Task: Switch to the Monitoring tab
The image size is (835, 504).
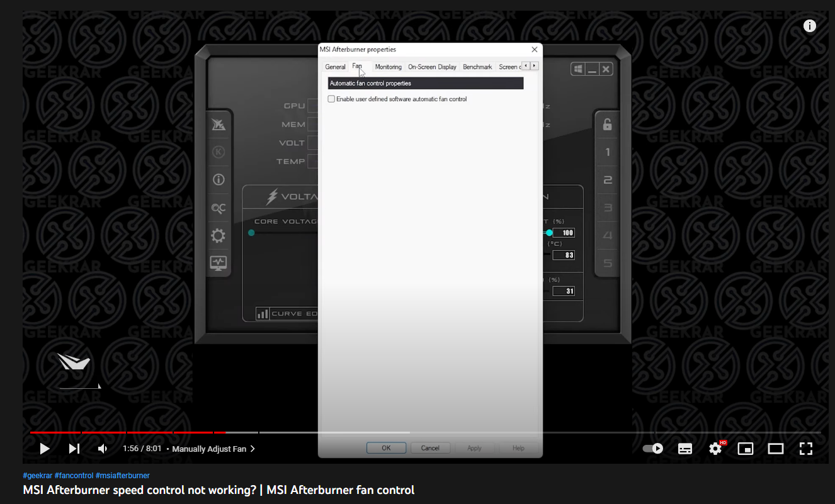Action: coord(388,67)
